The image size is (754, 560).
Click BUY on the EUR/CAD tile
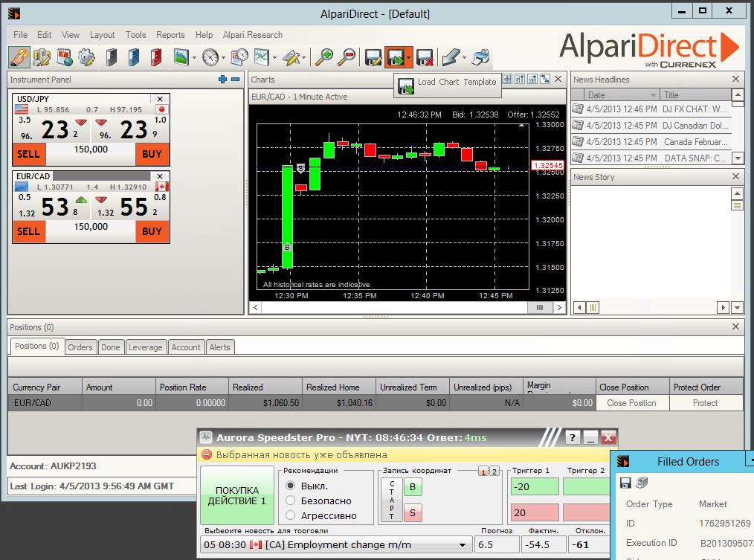(x=152, y=231)
